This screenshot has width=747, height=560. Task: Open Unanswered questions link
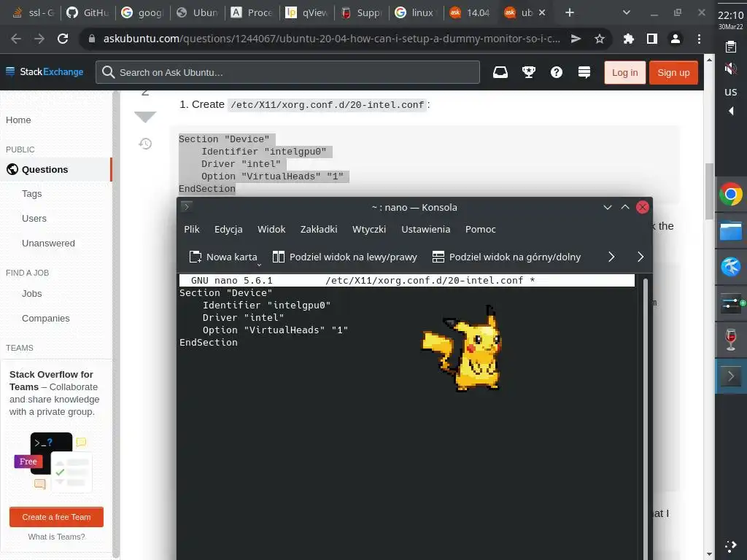tap(48, 244)
